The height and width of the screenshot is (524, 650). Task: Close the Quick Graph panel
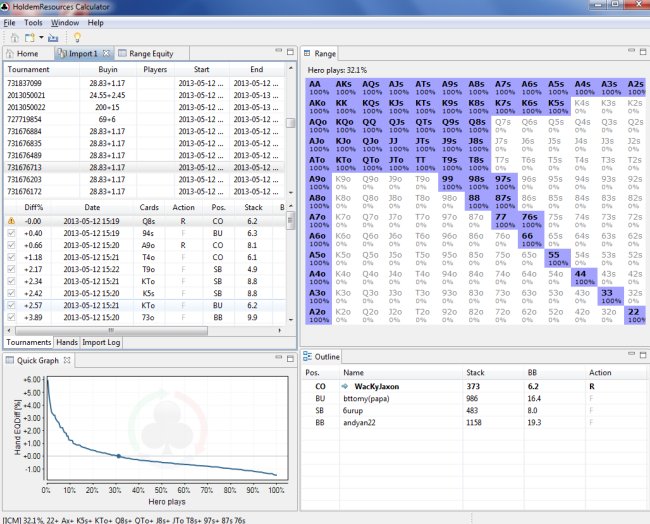67,360
